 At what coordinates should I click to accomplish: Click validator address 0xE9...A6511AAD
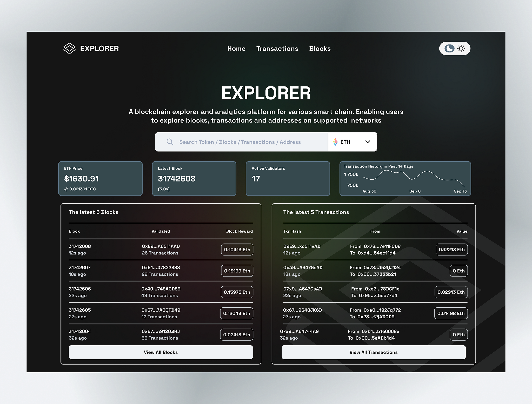161,246
